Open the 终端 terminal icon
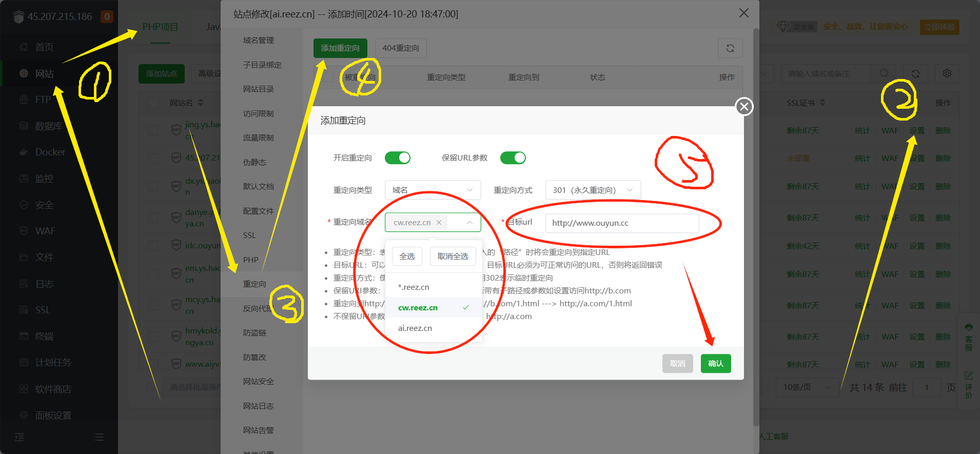 pyautogui.click(x=24, y=336)
